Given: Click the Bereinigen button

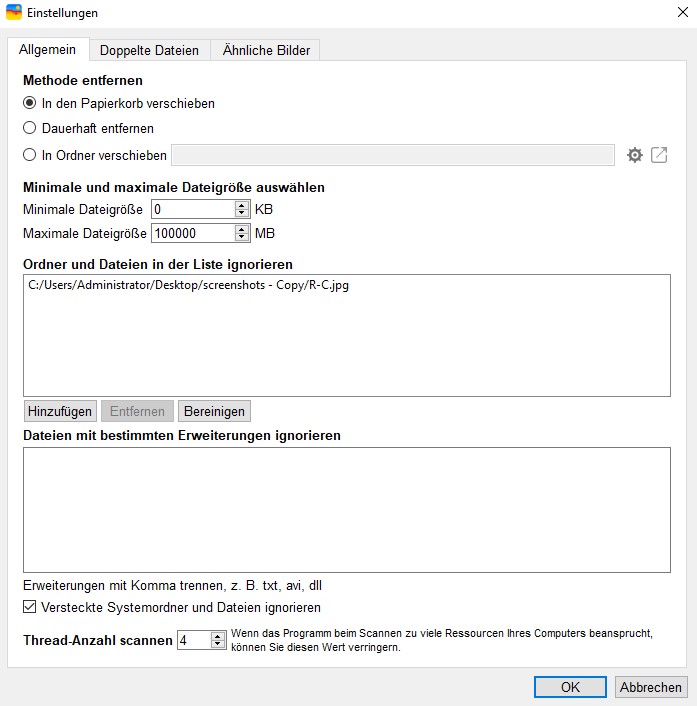Looking at the screenshot, I should 214,411.
